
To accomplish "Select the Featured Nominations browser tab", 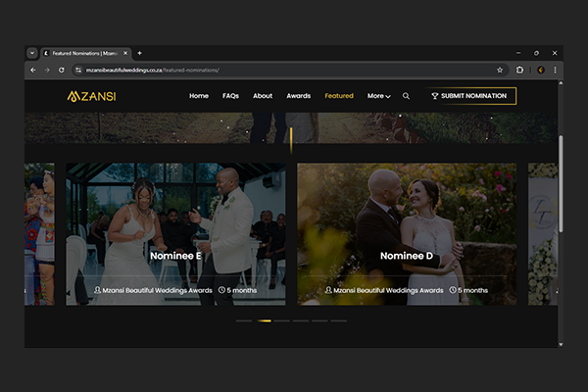I will pyautogui.click(x=86, y=53).
